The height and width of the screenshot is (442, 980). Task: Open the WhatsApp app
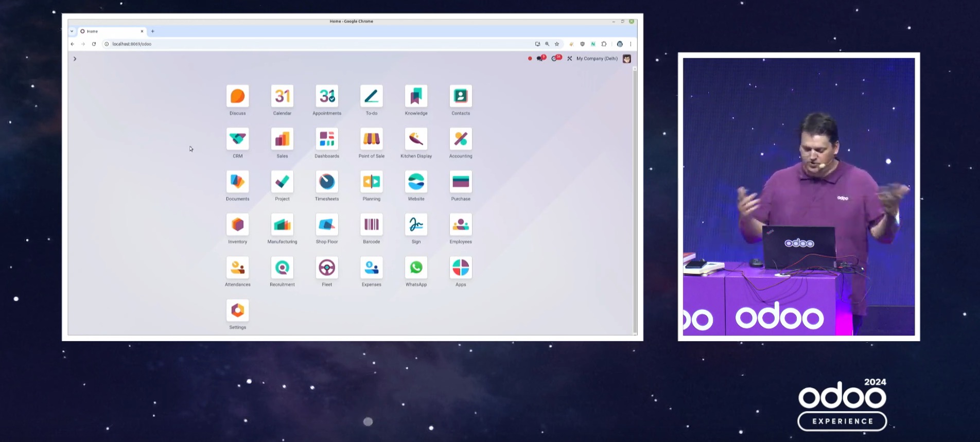coord(416,268)
